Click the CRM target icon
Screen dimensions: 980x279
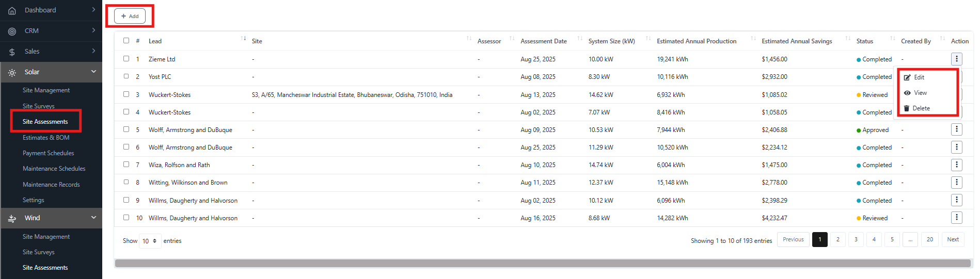(12, 31)
